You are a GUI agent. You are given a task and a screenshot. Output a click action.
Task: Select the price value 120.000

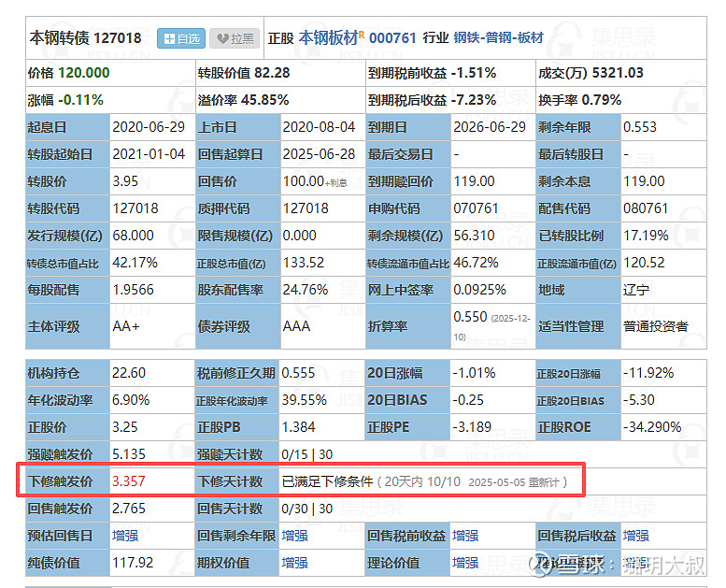click(x=84, y=73)
